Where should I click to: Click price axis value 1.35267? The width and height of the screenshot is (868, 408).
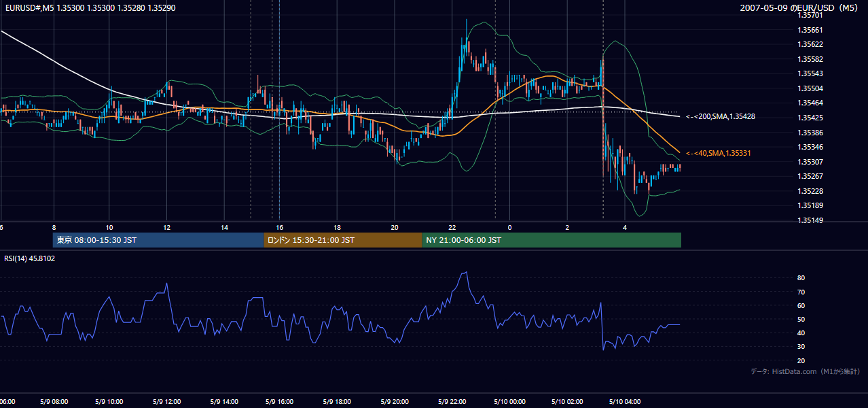click(811, 176)
